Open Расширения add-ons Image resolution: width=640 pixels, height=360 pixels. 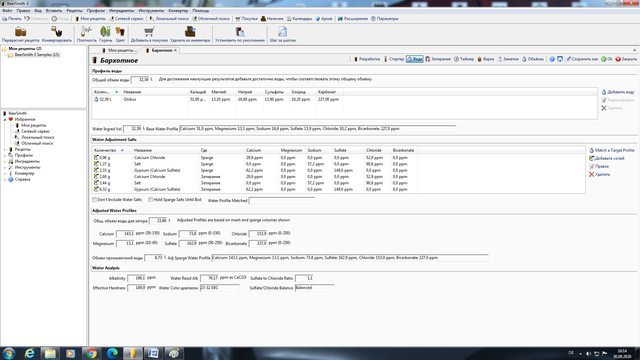click(353, 19)
